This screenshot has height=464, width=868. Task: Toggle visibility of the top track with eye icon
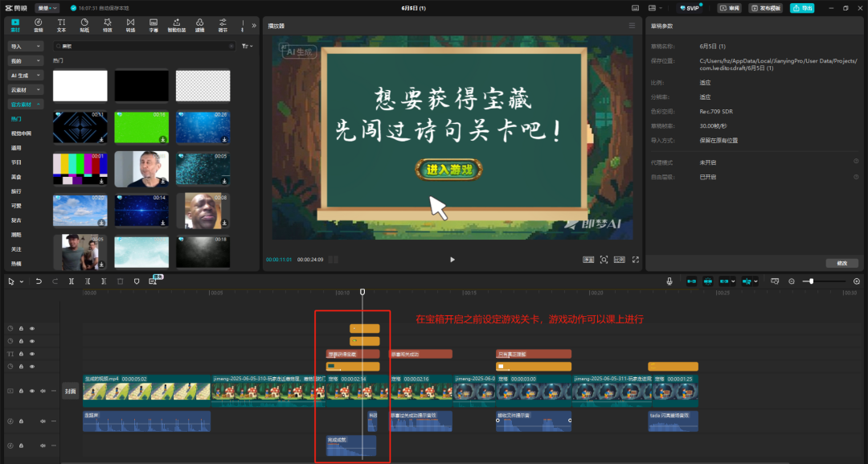(x=31, y=330)
